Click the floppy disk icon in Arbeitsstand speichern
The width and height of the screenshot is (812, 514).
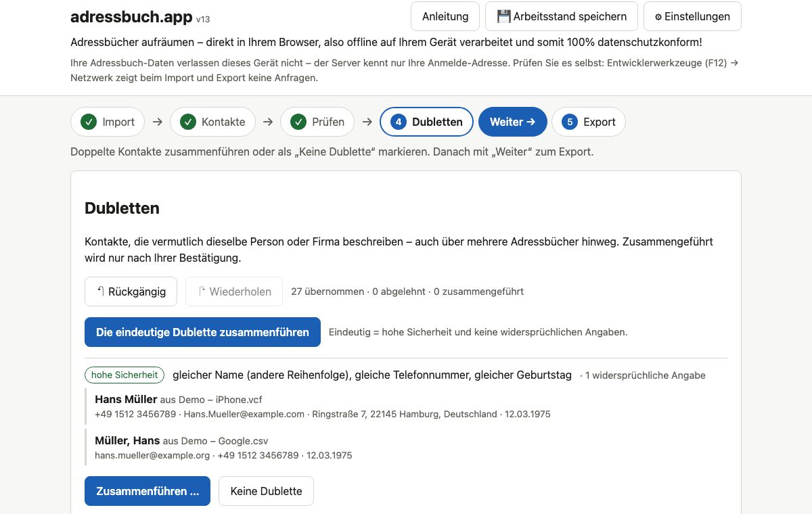[x=504, y=16]
